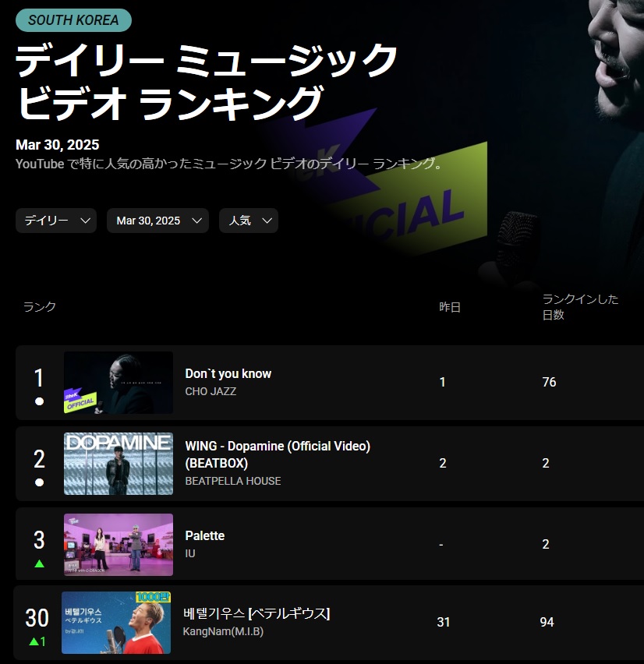The width and height of the screenshot is (644, 664).
Task: Click the ランクインした日数 column header
Action: click(x=580, y=307)
